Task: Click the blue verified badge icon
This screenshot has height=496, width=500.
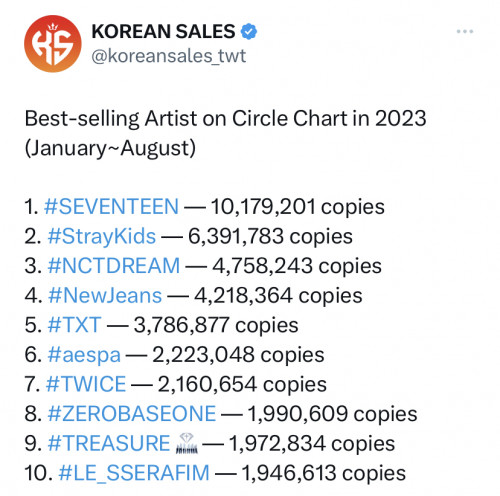Action: point(249,32)
